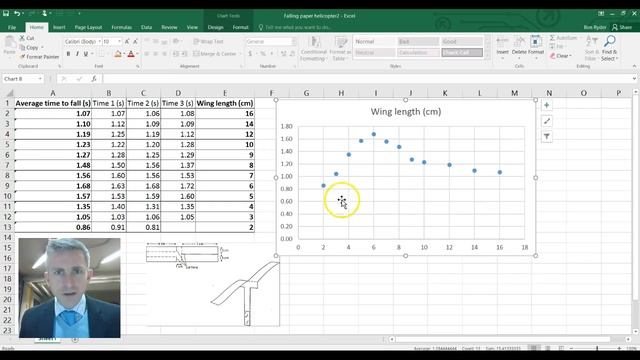The height and width of the screenshot is (360, 640).
Task: Click the Tell me what you want search box
Action: coord(298,27)
